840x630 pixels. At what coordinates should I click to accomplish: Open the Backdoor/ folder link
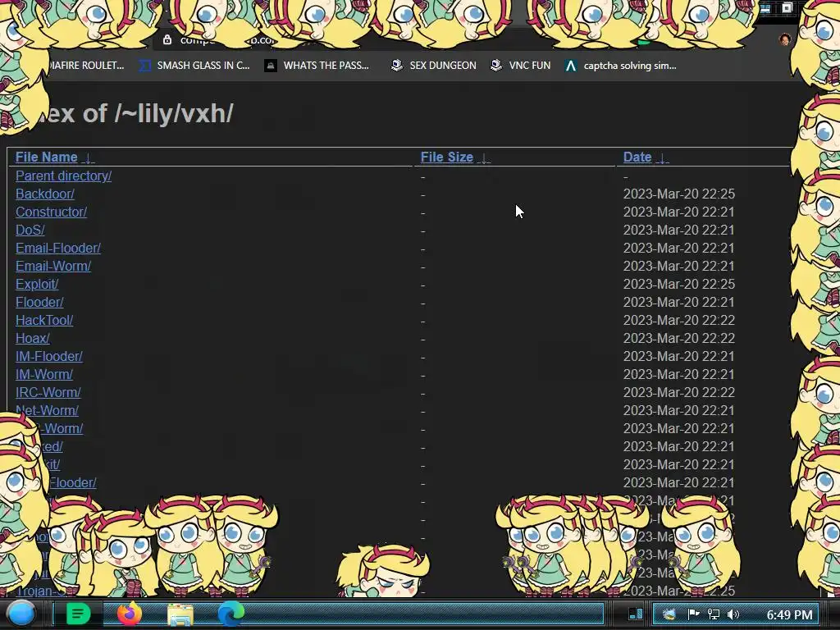(45, 194)
